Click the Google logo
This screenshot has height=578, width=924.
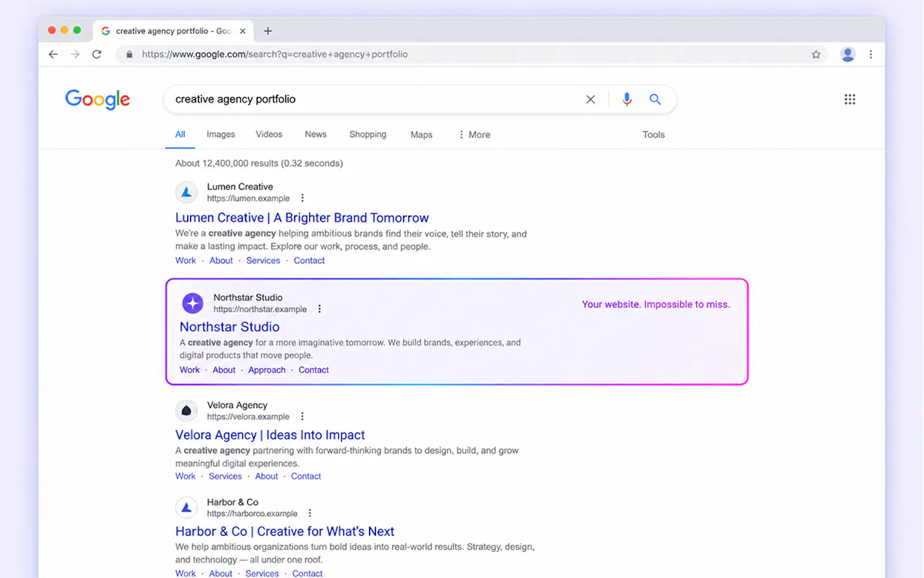pyautogui.click(x=98, y=99)
